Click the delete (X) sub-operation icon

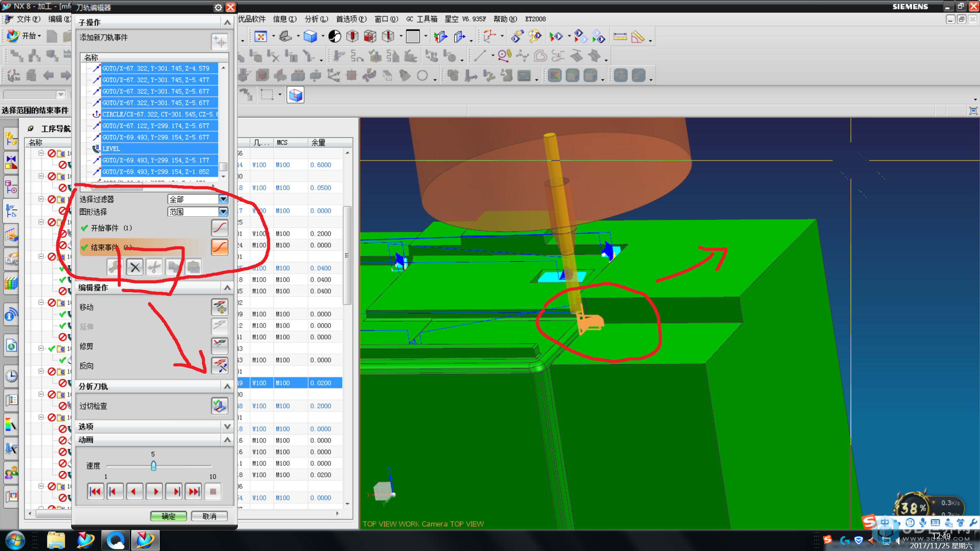tap(135, 267)
